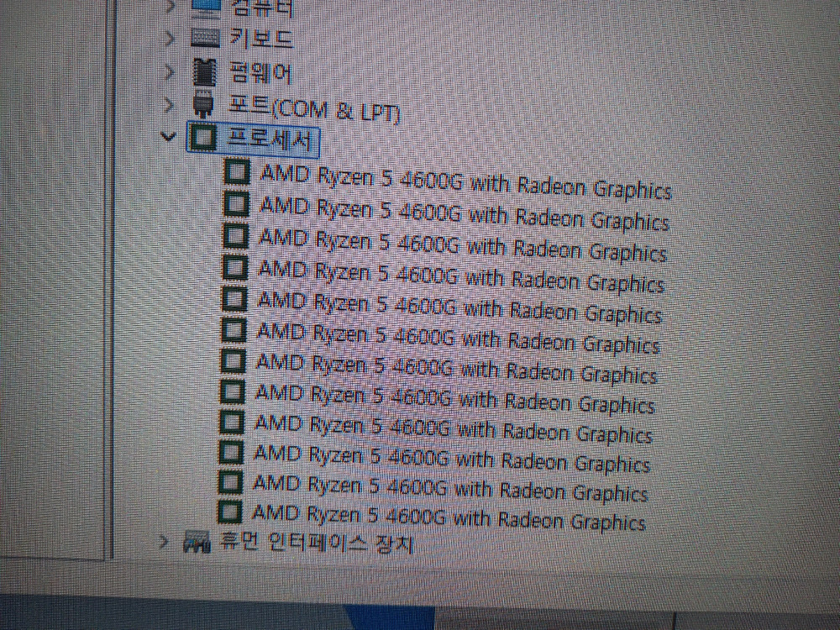Select the highlighted 프로세서 label
The width and height of the screenshot is (840, 630).
click(270, 139)
